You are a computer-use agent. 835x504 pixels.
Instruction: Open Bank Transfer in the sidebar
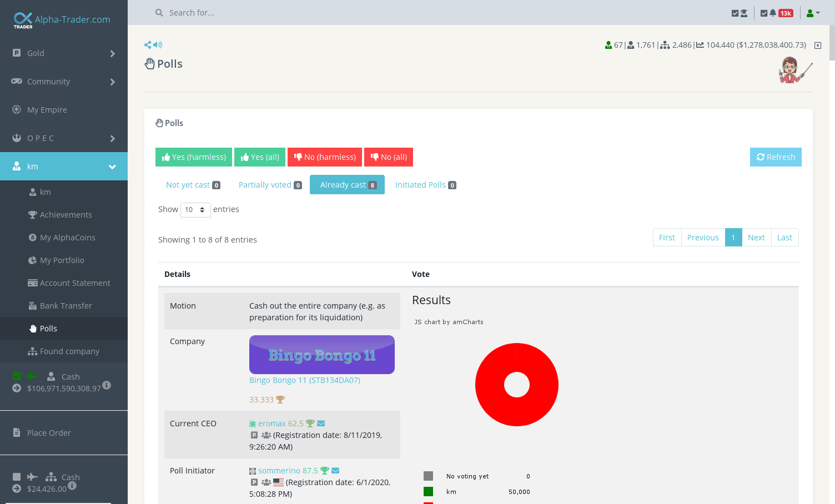64,306
